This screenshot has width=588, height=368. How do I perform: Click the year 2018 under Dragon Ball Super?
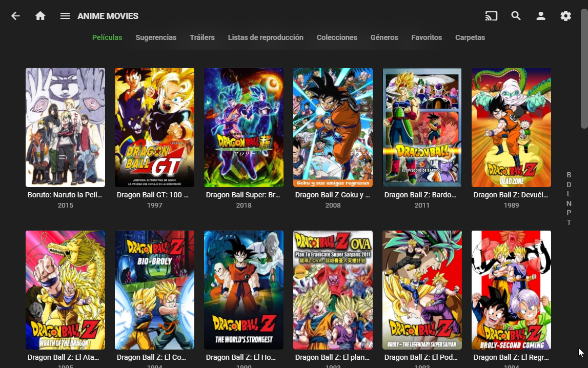244,206
